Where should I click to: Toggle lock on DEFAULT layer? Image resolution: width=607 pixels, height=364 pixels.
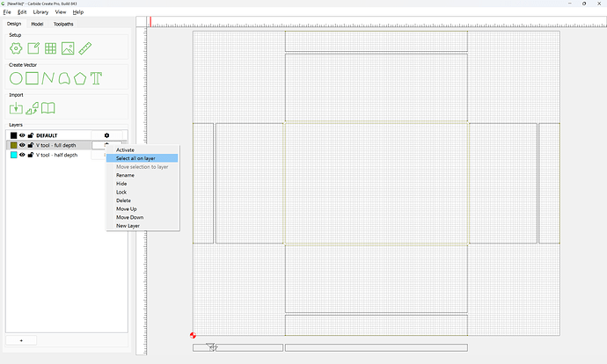[30, 135]
